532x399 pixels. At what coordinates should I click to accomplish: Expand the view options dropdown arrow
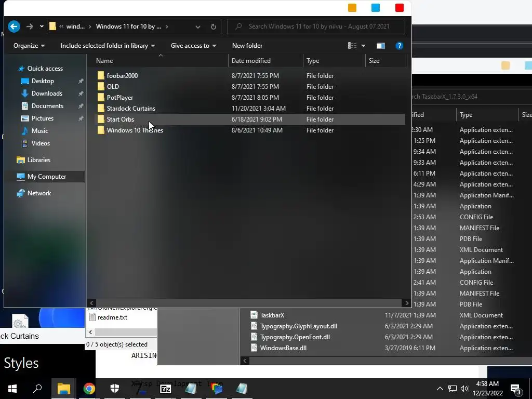tap(363, 46)
